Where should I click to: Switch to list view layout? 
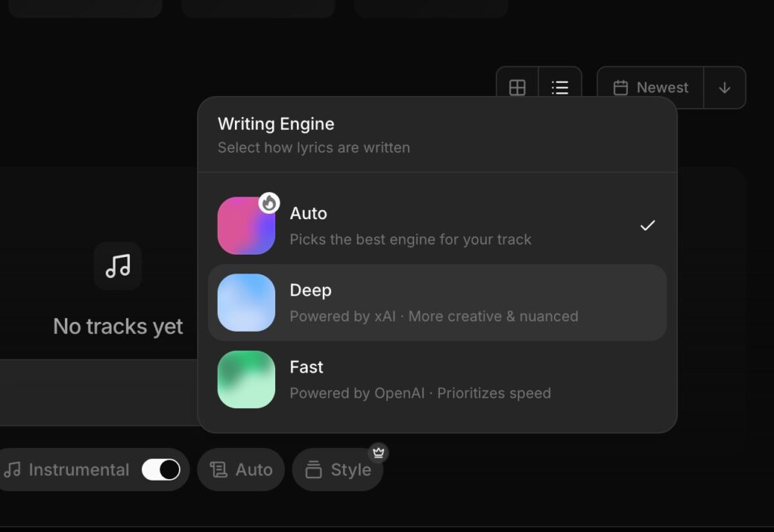[x=560, y=87]
